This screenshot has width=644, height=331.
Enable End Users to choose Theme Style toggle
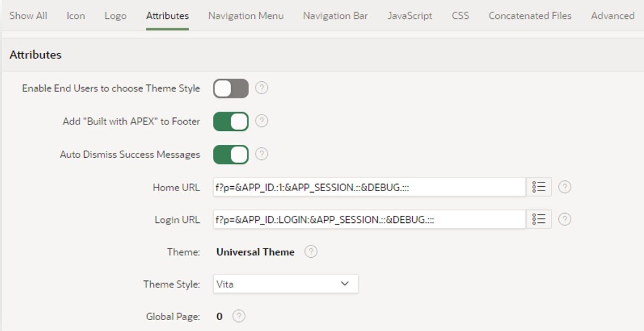(231, 88)
